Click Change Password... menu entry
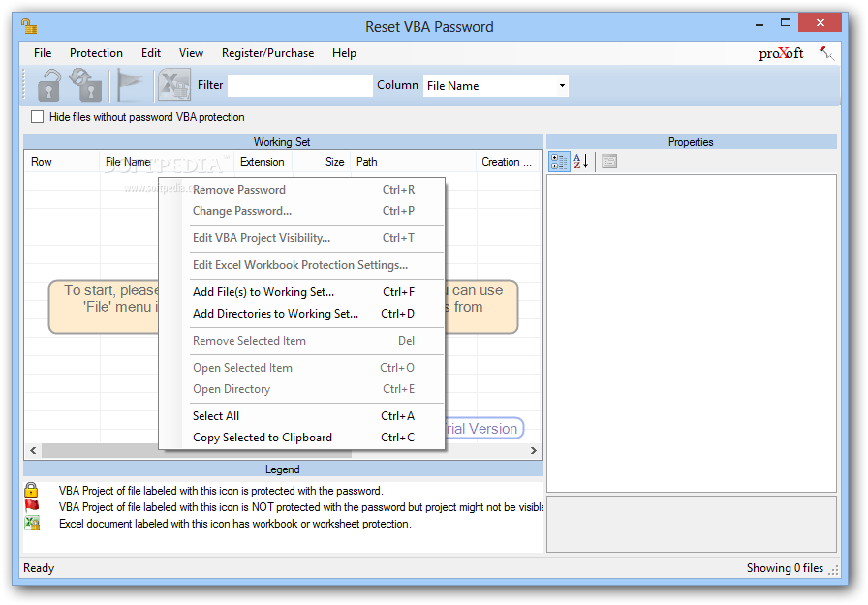The height and width of the screenshot is (605, 868). [301, 211]
